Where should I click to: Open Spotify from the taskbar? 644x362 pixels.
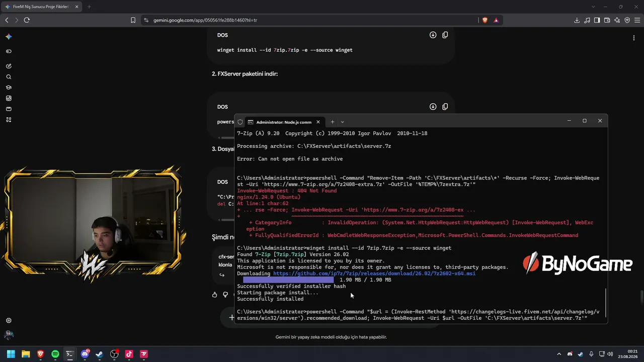55,354
